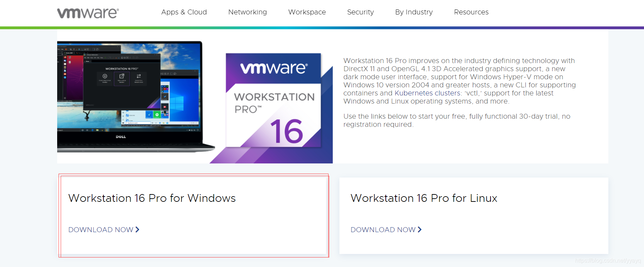Screen dimensions: 644x267
Task: Select the Workstation 16 Pro for Windows heading
Action: click(152, 198)
